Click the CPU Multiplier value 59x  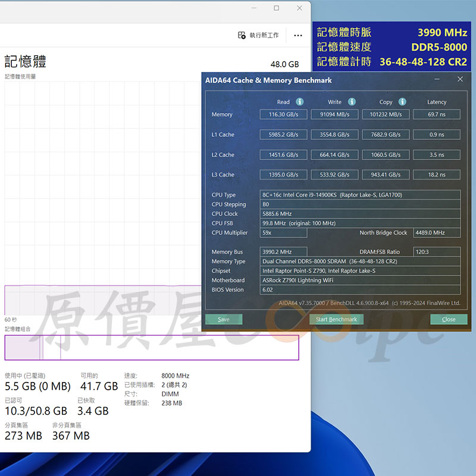pos(284,233)
